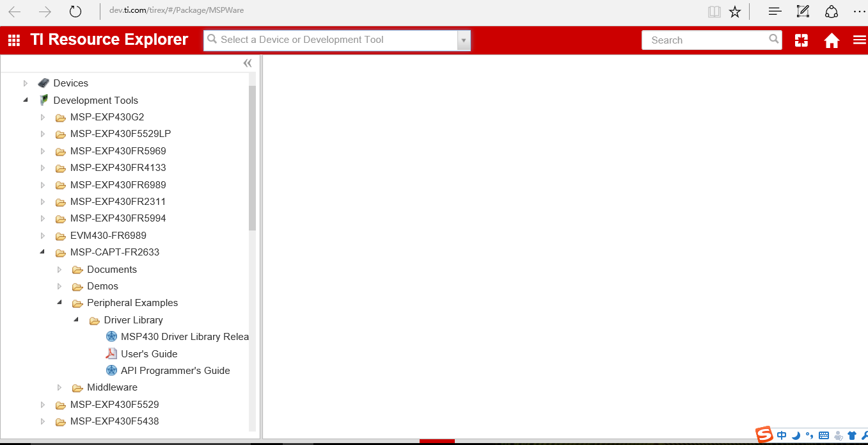Click the MSP-EXP430G2 folder icon
This screenshot has width=868, height=445.
pyautogui.click(x=61, y=117)
